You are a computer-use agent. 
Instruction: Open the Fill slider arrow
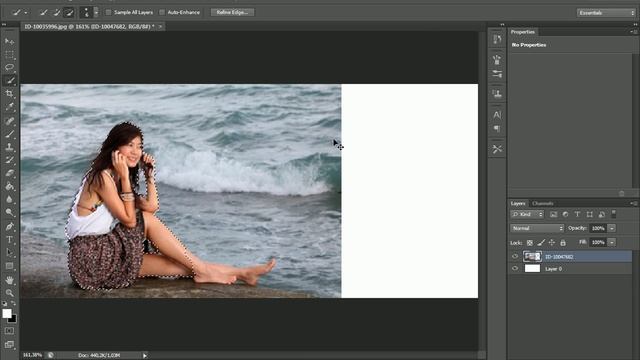pos(612,242)
